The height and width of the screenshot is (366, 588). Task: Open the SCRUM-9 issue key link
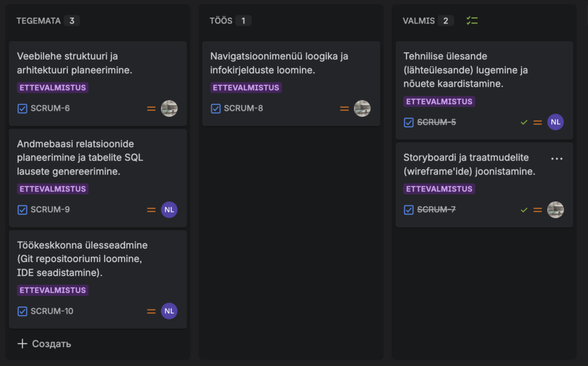tap(50, 210)
